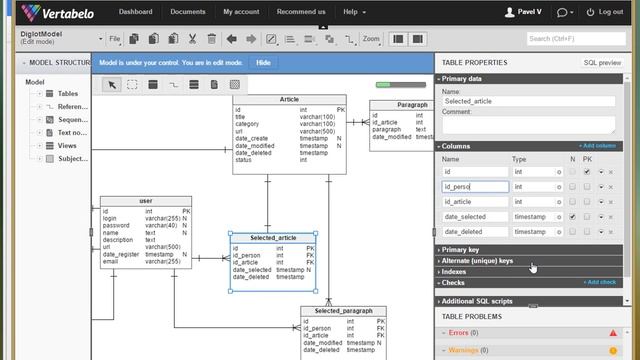Screen dimensions: 640x360
Task: Toggle the PK checkbox for the id_perso column
Action: [x=587, y=187]
